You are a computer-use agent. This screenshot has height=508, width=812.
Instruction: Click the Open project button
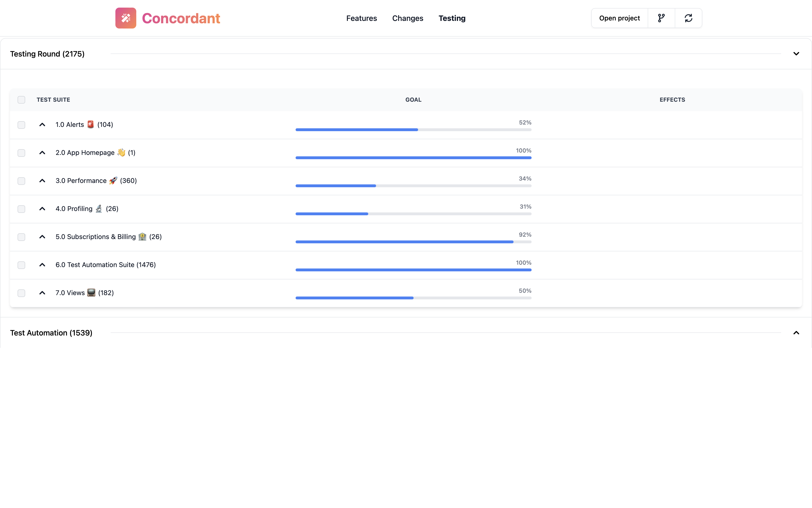pos(619,18)
